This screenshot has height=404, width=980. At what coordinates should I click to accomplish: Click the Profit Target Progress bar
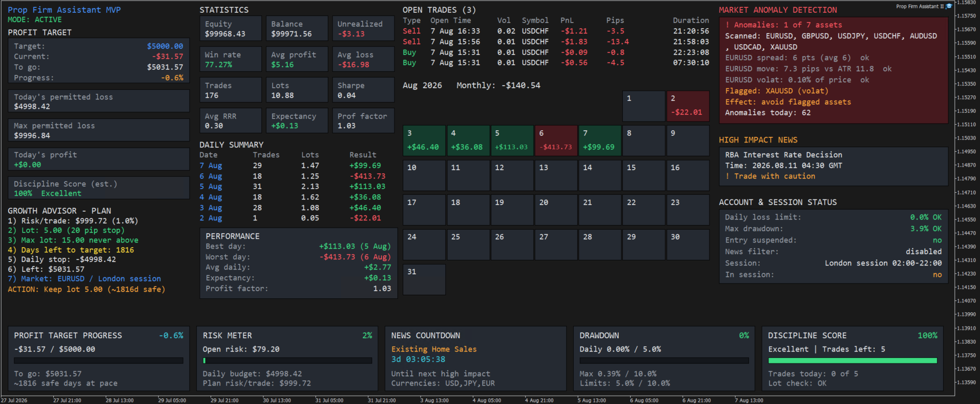point(98,360)
